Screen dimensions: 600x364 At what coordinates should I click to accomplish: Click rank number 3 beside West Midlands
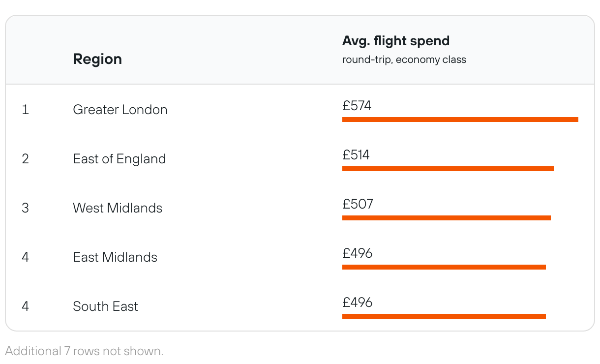25,208
